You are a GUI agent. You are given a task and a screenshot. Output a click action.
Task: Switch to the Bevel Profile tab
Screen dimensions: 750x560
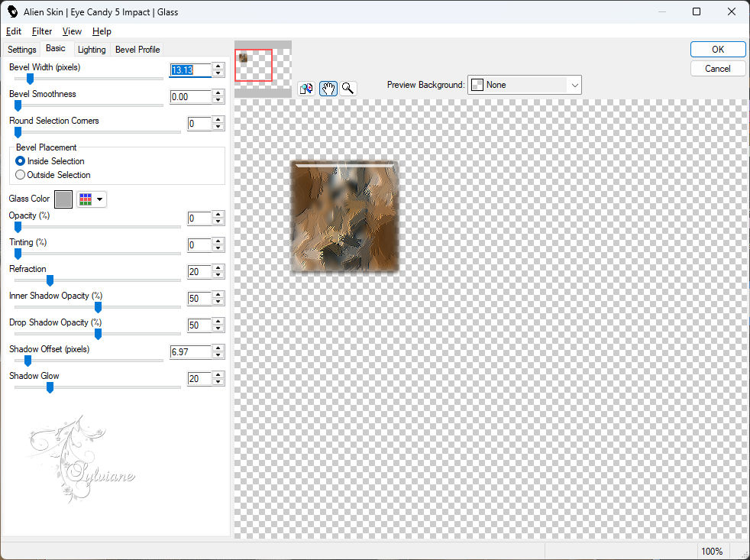pos(137,50)
